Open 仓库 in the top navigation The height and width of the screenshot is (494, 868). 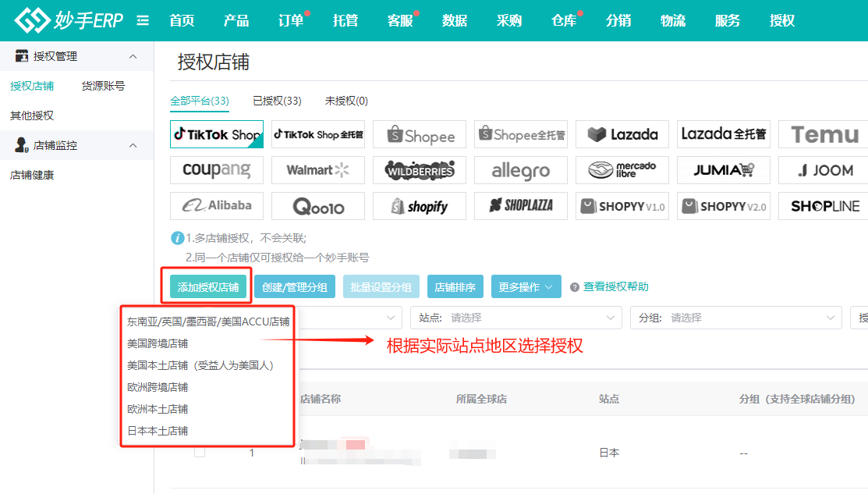[x=564, y=20]
